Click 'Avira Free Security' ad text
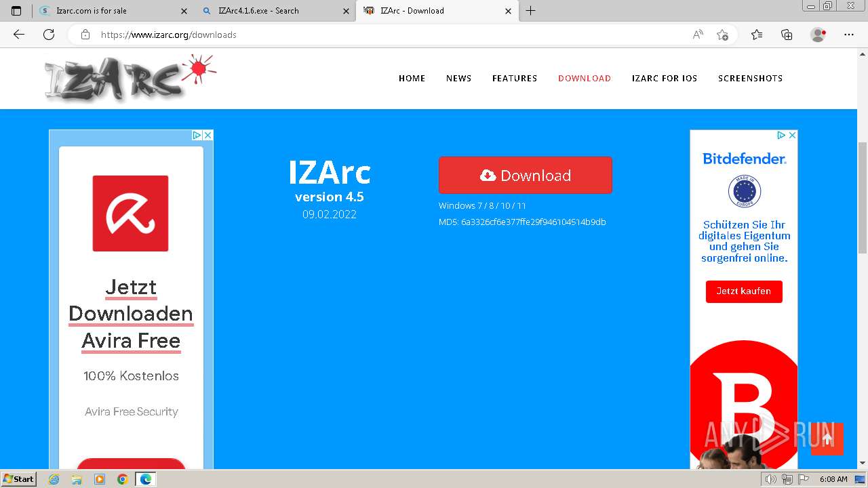 click(x=131, y=411)
